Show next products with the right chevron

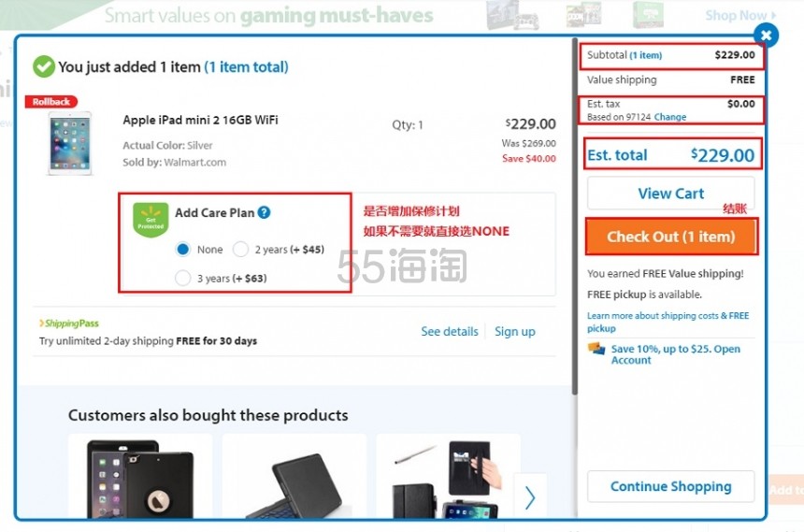[x=530, y=497]
